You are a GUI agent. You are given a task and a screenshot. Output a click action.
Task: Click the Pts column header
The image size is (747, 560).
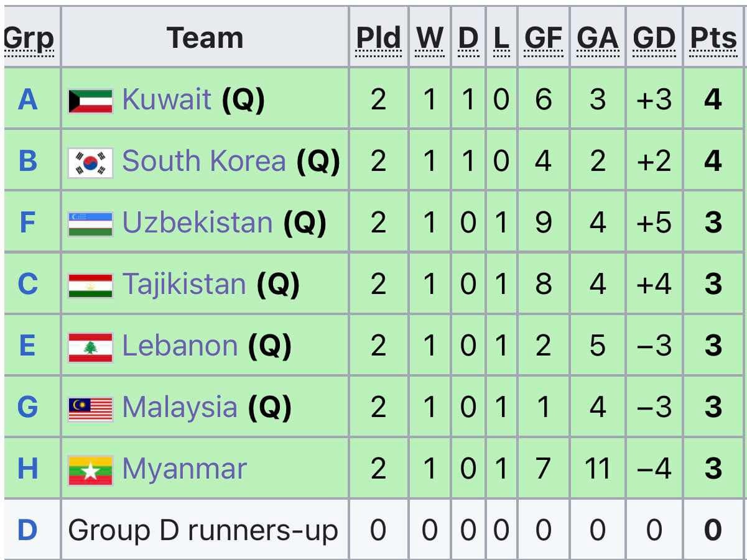click(713, 39)
